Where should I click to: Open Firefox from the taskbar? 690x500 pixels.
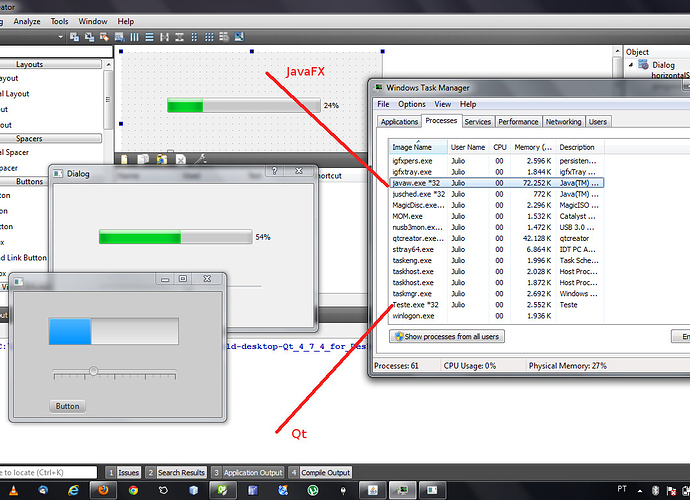(103, 490)
